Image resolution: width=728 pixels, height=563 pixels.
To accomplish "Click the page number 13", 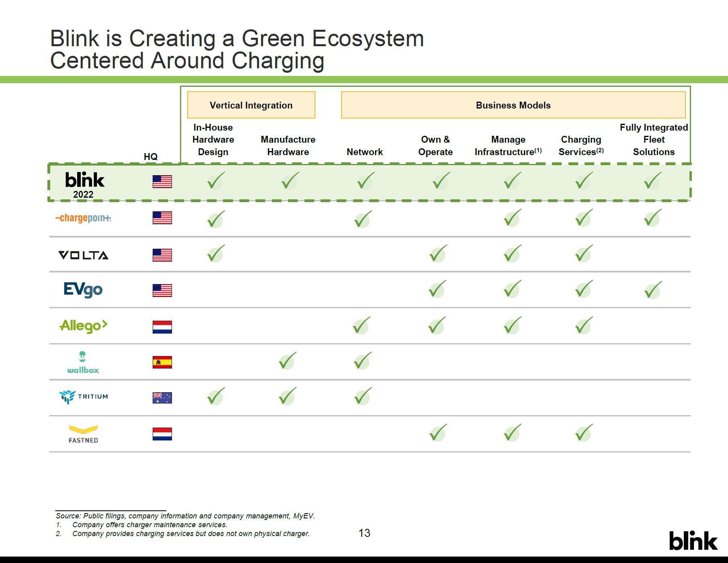I will click(x=364, y=533).
